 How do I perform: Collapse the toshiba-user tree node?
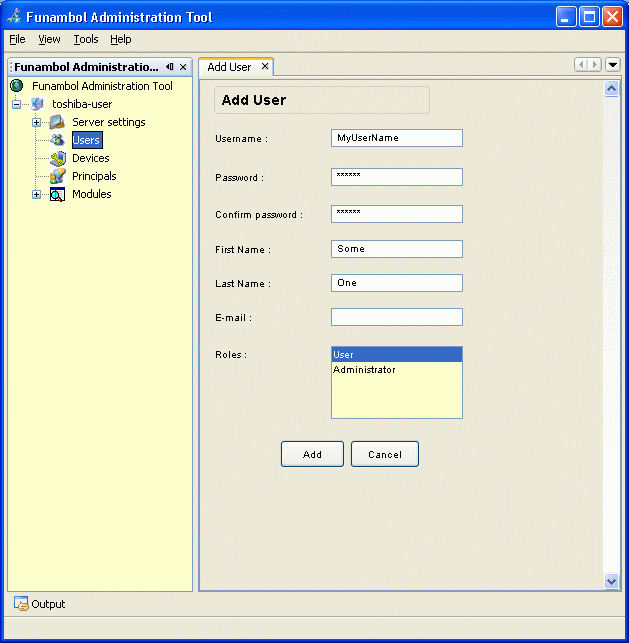pyautogui.click(x=16, y=104)
